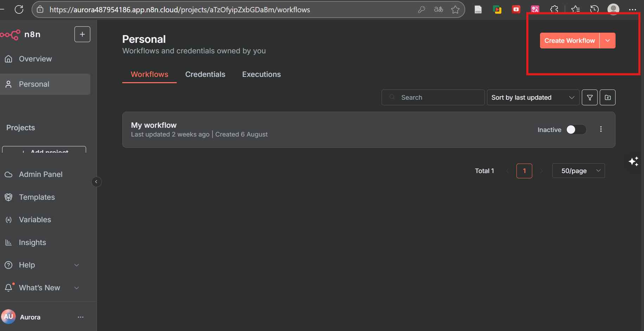Open Templates from the sidebar

(37, 197)
